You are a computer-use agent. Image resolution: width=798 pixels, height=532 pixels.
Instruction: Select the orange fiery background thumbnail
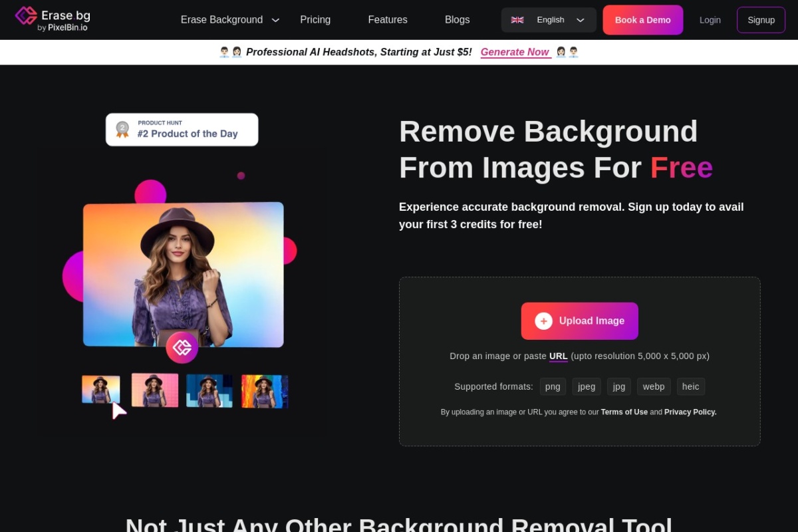(x=264, y=391)
